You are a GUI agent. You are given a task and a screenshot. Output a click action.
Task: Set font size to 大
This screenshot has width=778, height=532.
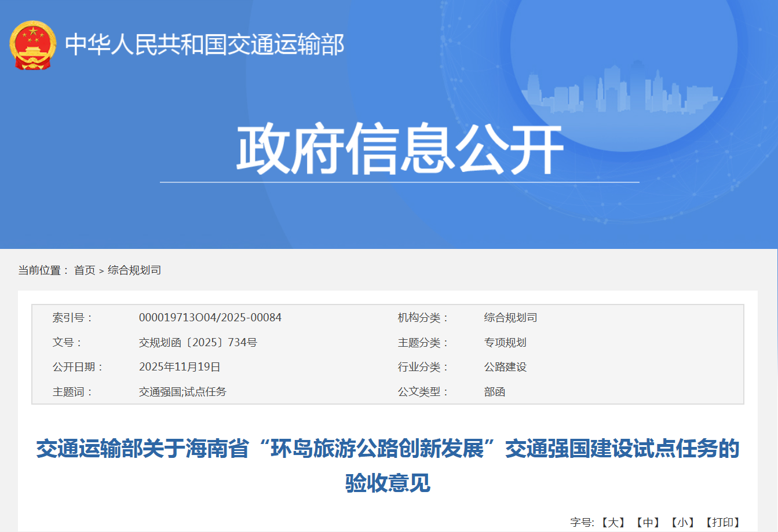tap(612, 522)
